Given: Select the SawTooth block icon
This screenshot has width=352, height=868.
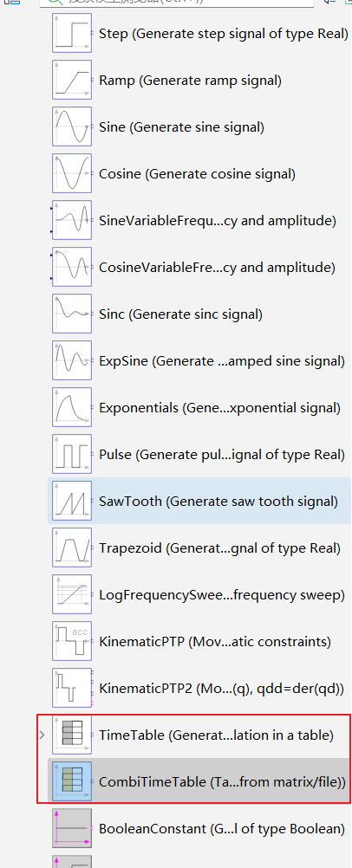Looking at the screenshot, I should pyautogui.click(x=72, y=501).
